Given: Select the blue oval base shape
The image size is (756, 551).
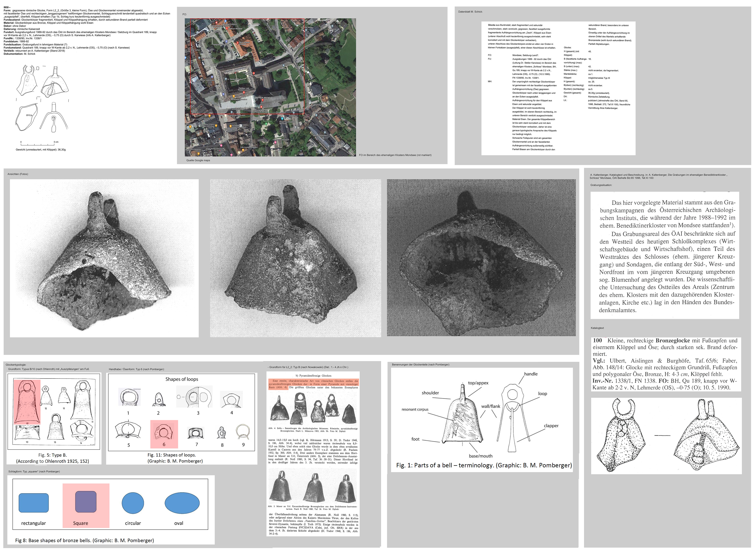Looking at the screenshot, I should coord(182,503).
